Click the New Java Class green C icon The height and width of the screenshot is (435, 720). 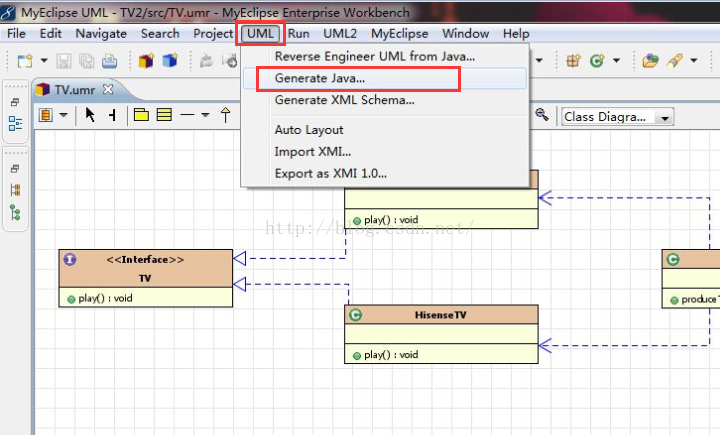point(597,61)
